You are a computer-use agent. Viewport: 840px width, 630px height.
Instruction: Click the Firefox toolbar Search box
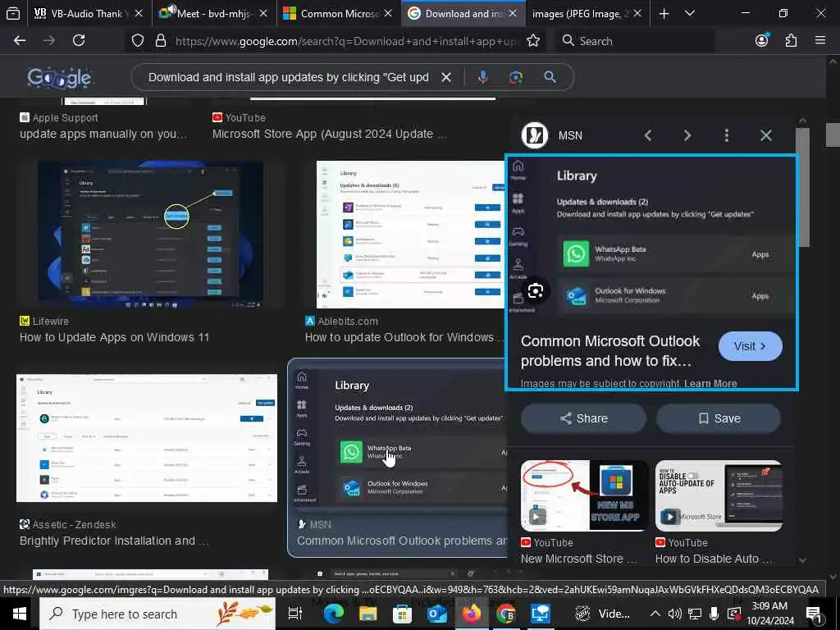[635, 41]
